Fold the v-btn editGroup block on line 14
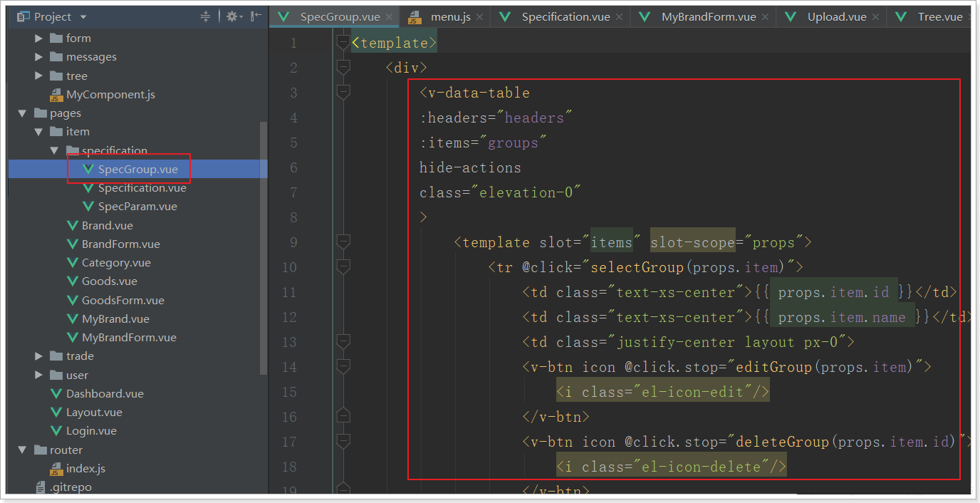 coord(343,367)
